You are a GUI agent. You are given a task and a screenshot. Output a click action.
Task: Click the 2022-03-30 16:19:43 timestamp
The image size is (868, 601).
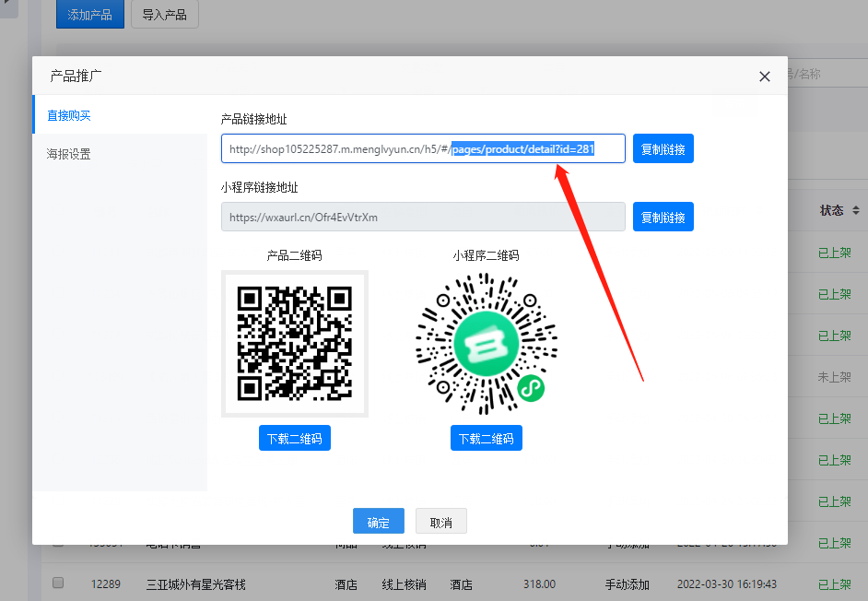tap(727, 584)
